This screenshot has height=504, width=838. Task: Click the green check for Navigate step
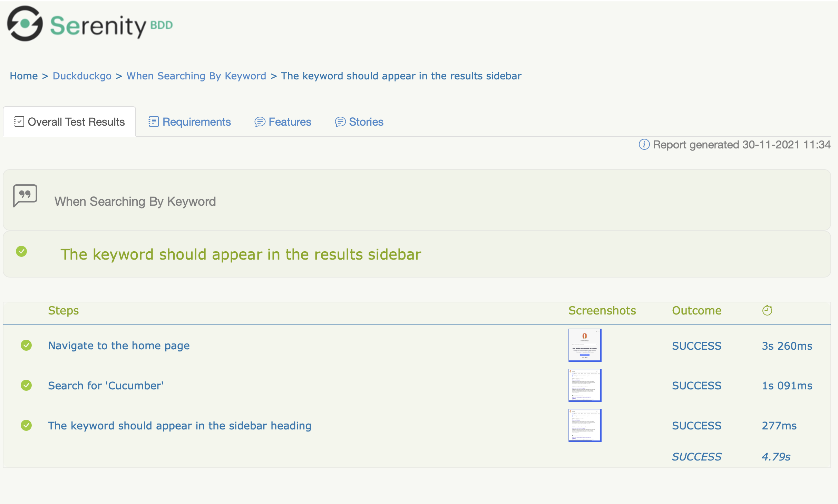26,345
